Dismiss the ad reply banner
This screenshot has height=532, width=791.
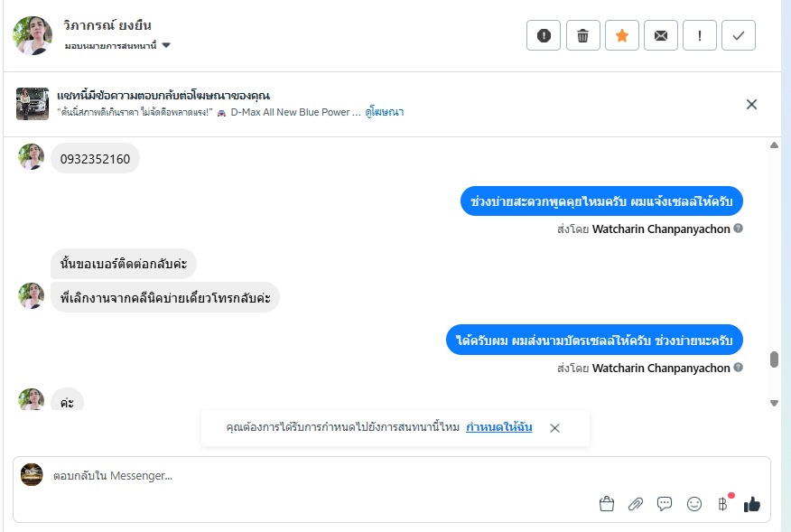[751, 104]
